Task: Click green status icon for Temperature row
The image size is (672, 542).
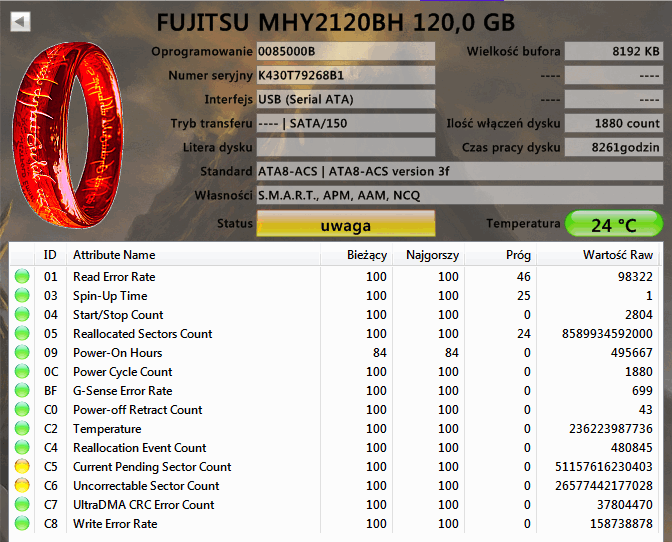Action: [22, 428]
